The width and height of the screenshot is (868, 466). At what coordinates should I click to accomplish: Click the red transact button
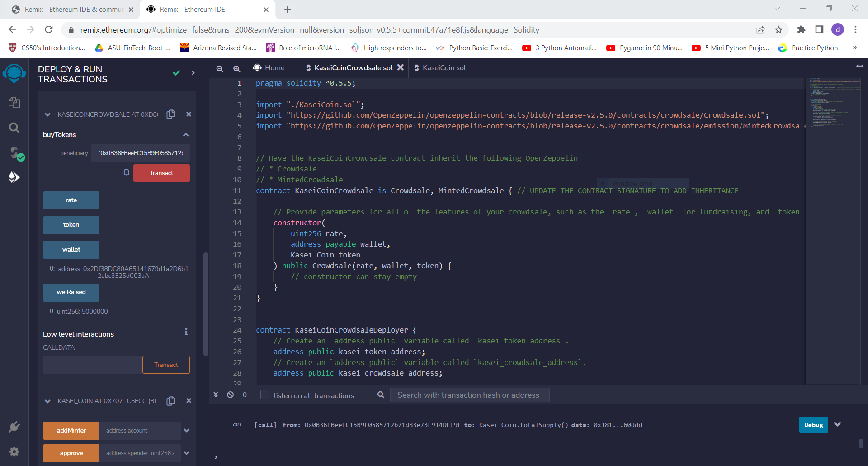point(161,173)
